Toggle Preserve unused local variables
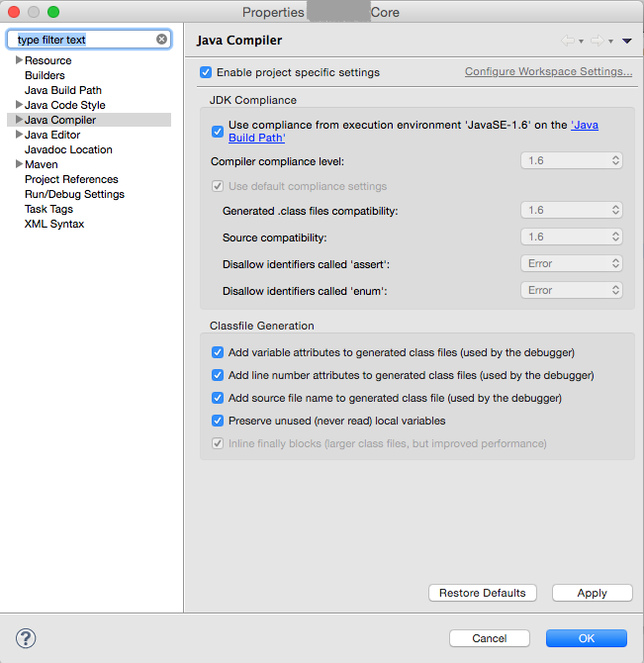Screen dimensions: 644x663 point(218,421)
